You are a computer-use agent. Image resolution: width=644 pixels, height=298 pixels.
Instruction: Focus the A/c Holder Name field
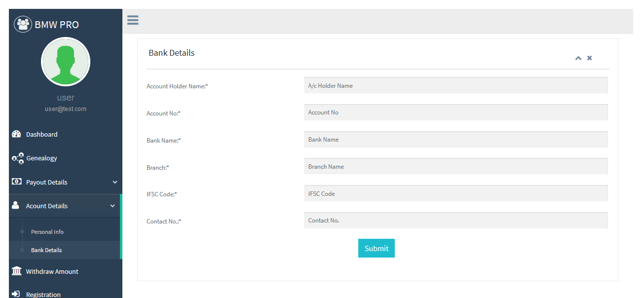(455, 85)
